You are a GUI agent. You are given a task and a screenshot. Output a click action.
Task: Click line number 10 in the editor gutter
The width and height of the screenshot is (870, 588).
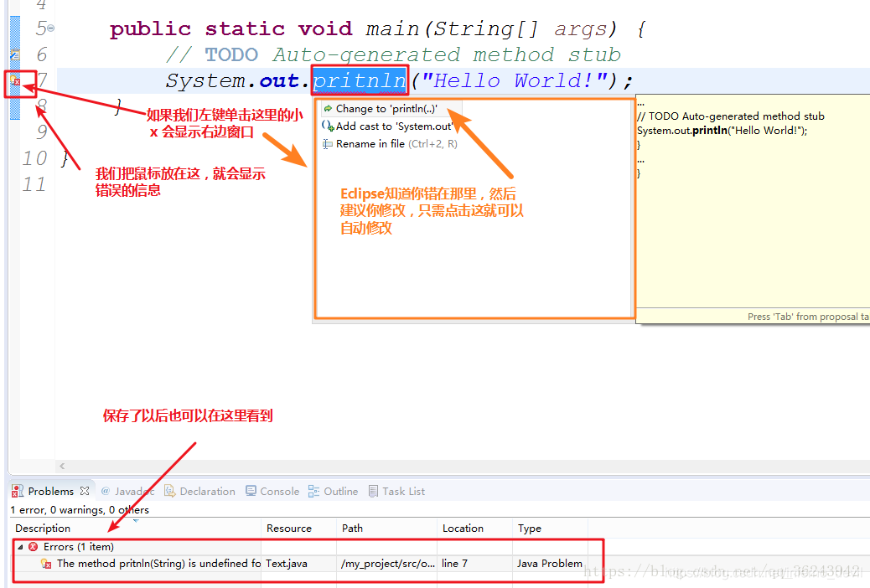click(35, 158)
